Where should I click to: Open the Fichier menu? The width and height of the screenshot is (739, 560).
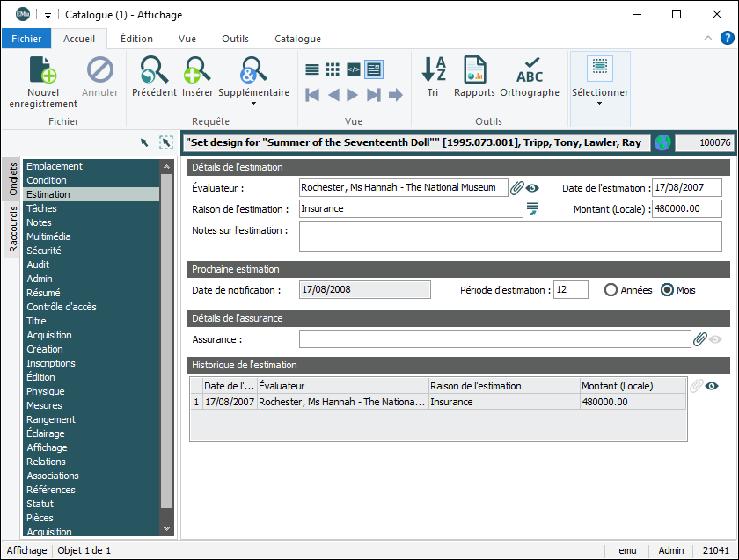26,39
